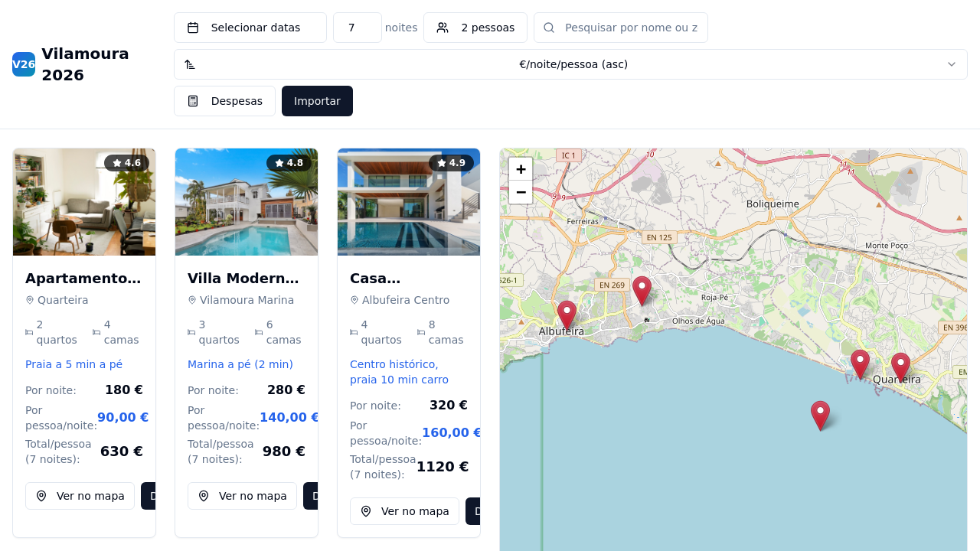Click the 7 noites number field
This screenshot has height=551, width=980.
tap(357, 27)
